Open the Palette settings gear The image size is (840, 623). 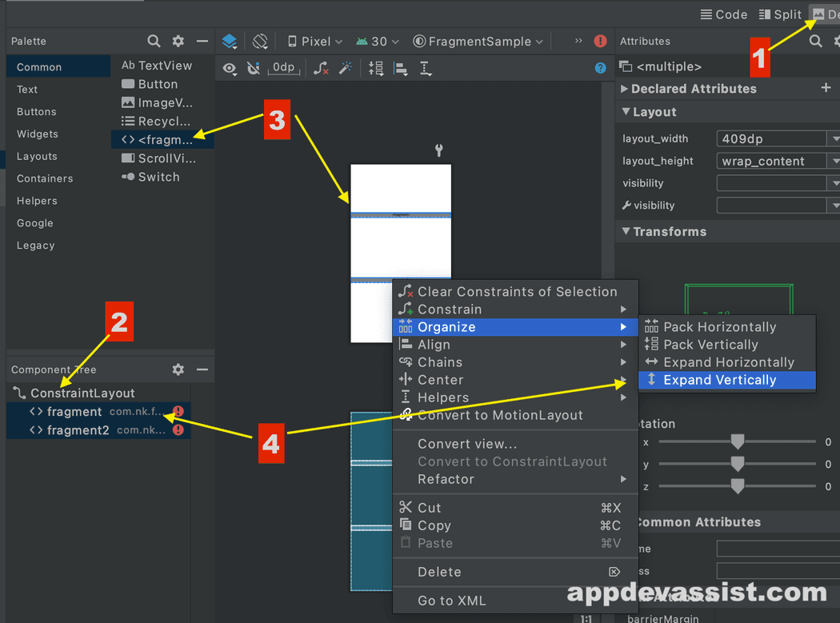(178, 41)
